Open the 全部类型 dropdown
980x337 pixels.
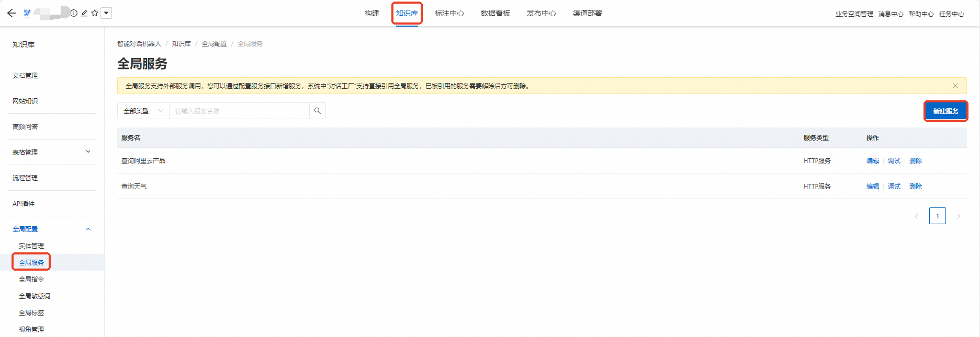pos(143,111)
